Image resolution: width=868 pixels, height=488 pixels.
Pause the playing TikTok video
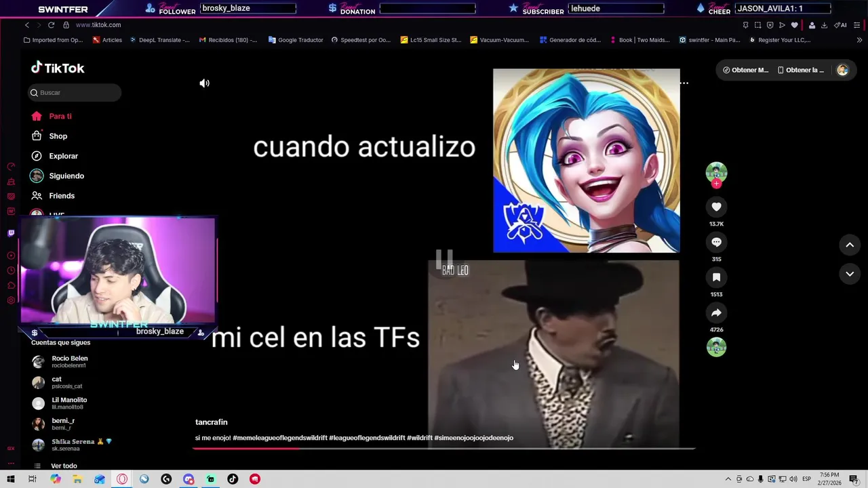click(444, 258)
